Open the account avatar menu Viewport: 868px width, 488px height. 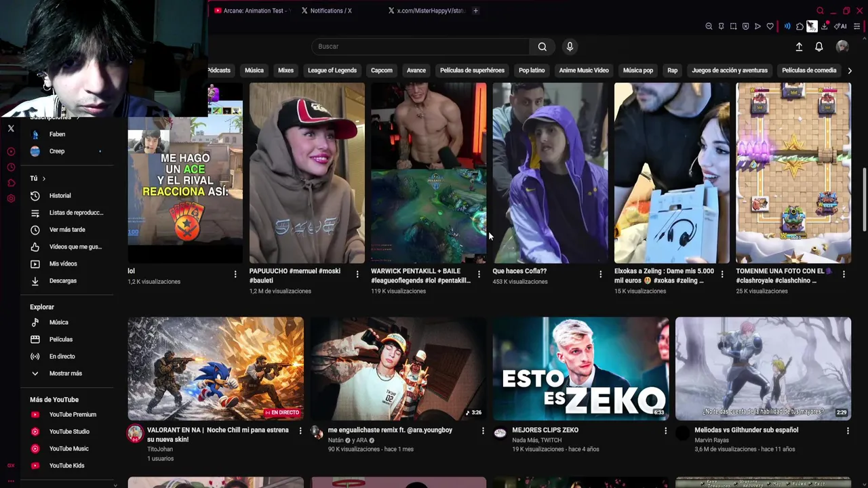point(842,46)
